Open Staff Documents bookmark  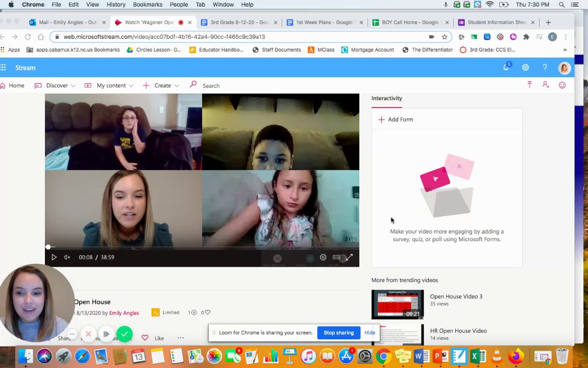(x=277, y=50)
